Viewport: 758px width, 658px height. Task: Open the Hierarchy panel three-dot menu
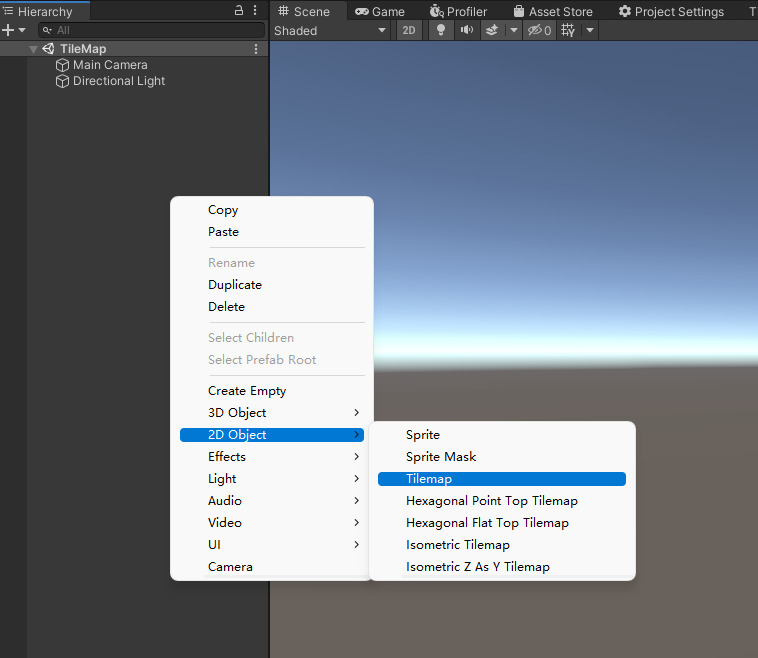[255, 10]
